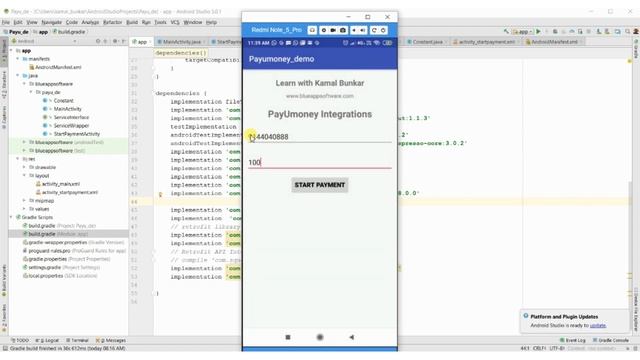This screenshot has height=360, width=640.
Task: Expand the mipmap folder
Action: pos(24,200)
